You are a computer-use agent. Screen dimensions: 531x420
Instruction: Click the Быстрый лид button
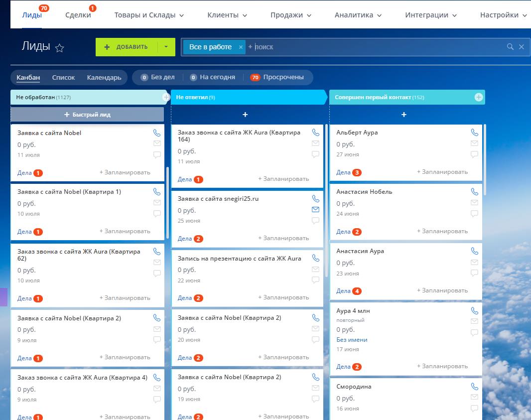tap(87, 115)
